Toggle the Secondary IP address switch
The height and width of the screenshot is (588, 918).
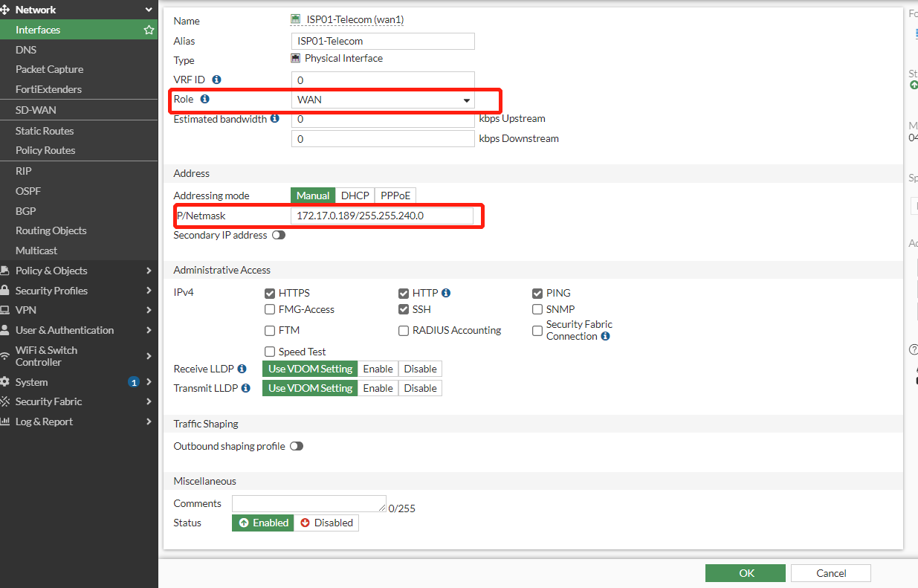coord(279,234)
